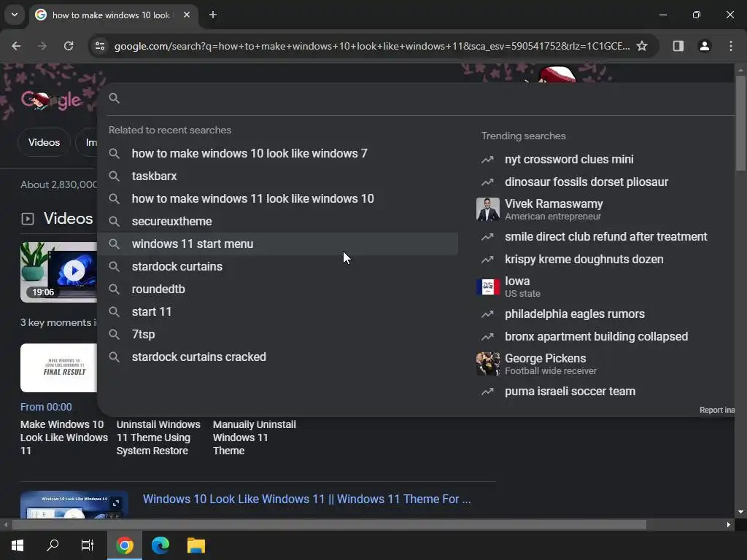Click the Google holiday logo

51,100
